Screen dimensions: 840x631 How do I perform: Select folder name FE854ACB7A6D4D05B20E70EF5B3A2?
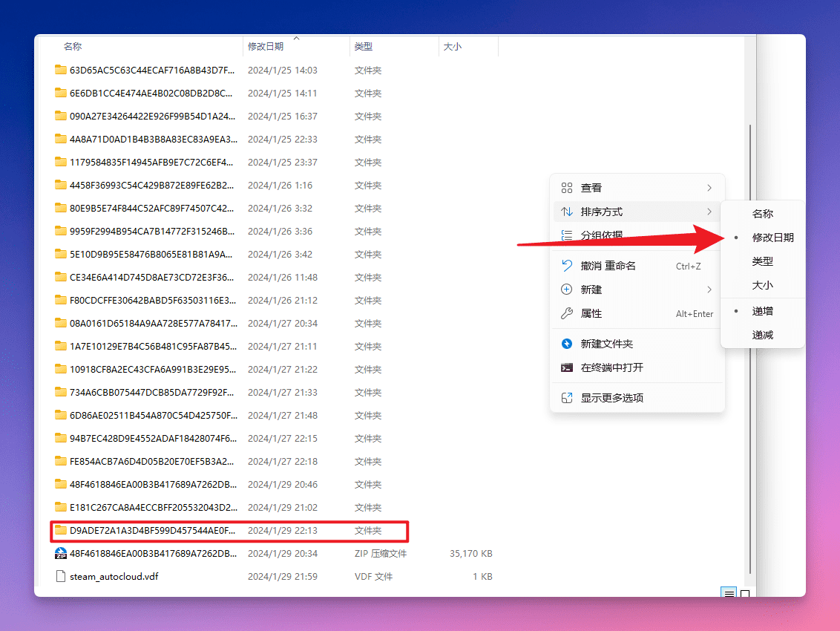point(151,462)
